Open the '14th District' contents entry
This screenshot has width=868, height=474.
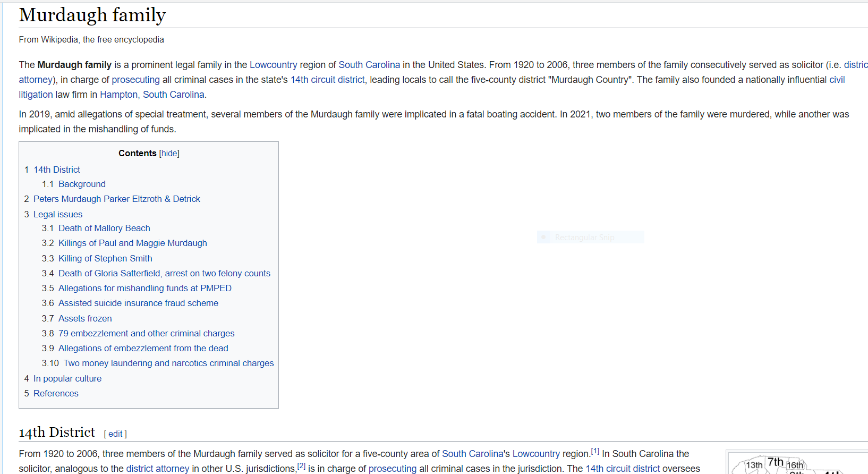pos(57,170)
